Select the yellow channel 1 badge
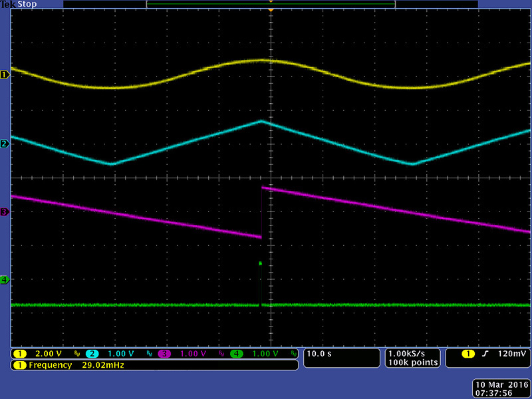This screenshot has height=399, width=532. point(19,354)
